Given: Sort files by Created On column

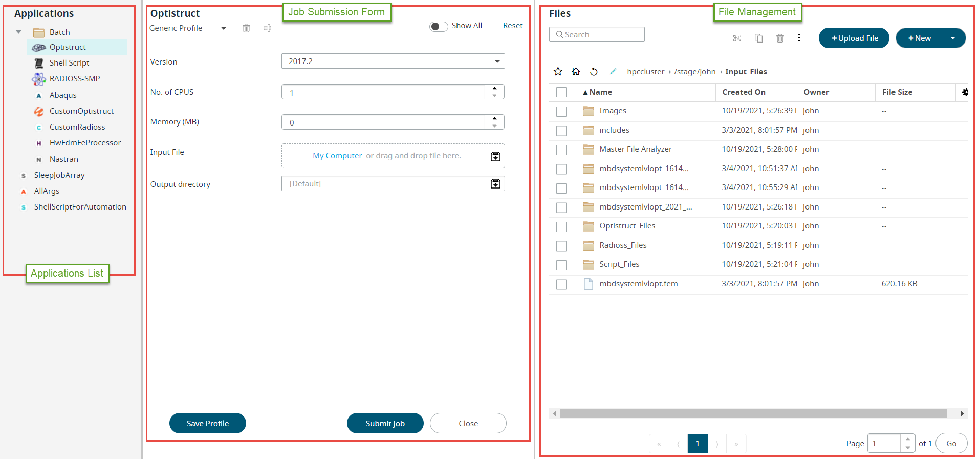Looking at the screenshot, I should [744, 92].
